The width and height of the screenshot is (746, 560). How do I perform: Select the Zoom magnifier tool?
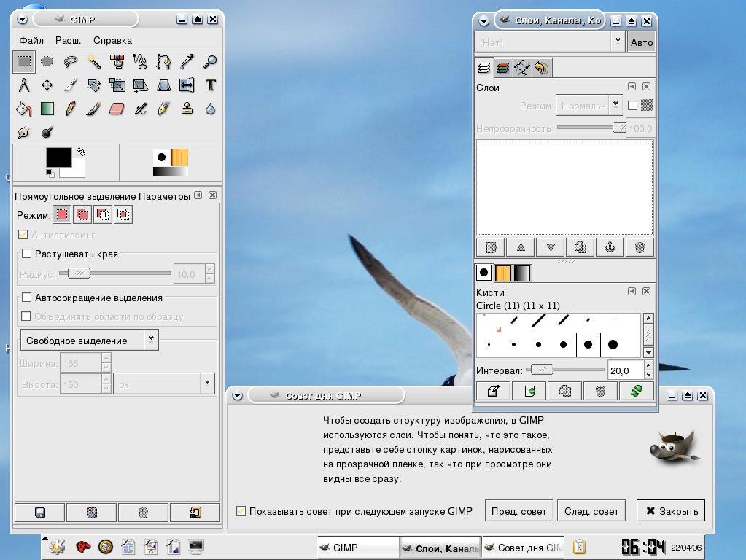(210, 61)
